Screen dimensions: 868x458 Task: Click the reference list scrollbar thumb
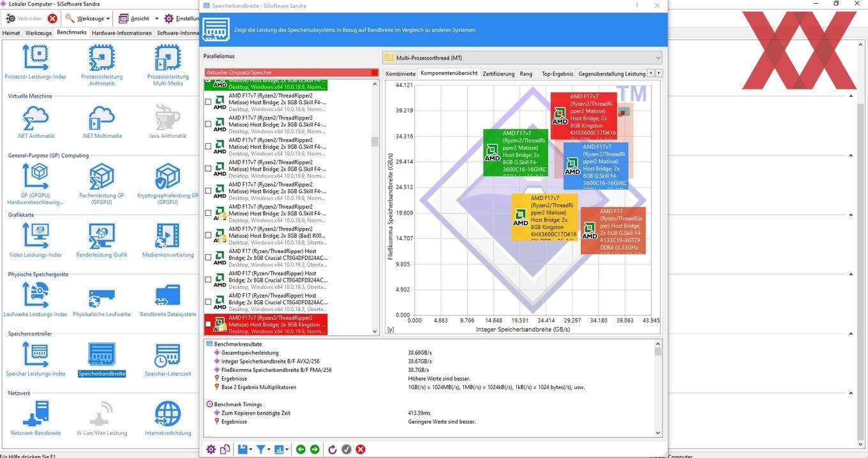375,142
